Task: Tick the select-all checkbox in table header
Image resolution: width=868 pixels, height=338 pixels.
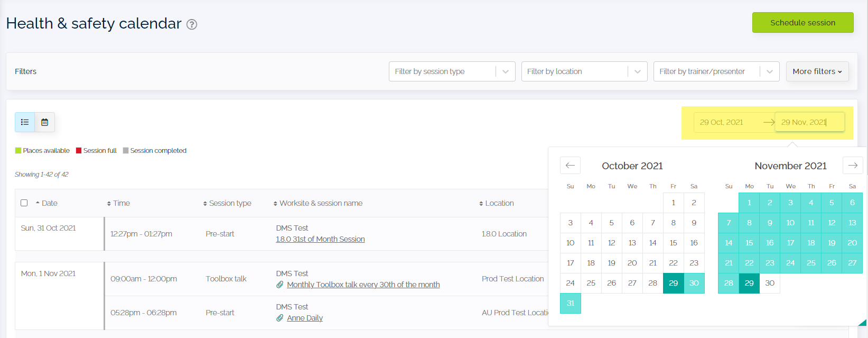Action: (x=24, y=203)
